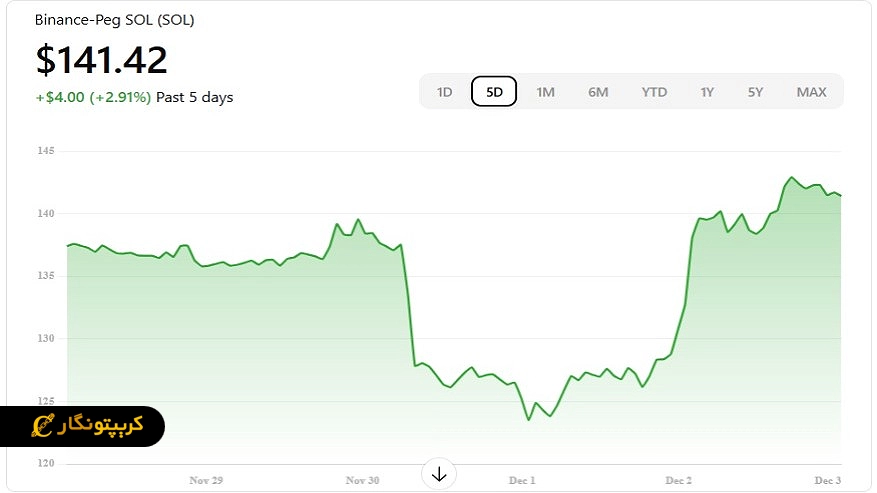Click the Cryptonegar logo icon
The image size is (877, 493).
point(42,427)
